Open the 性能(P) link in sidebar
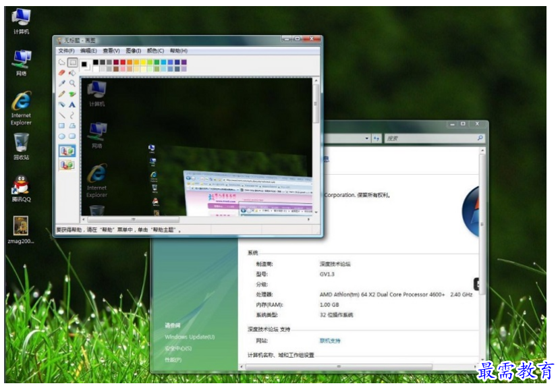 [x=173, y=360]
